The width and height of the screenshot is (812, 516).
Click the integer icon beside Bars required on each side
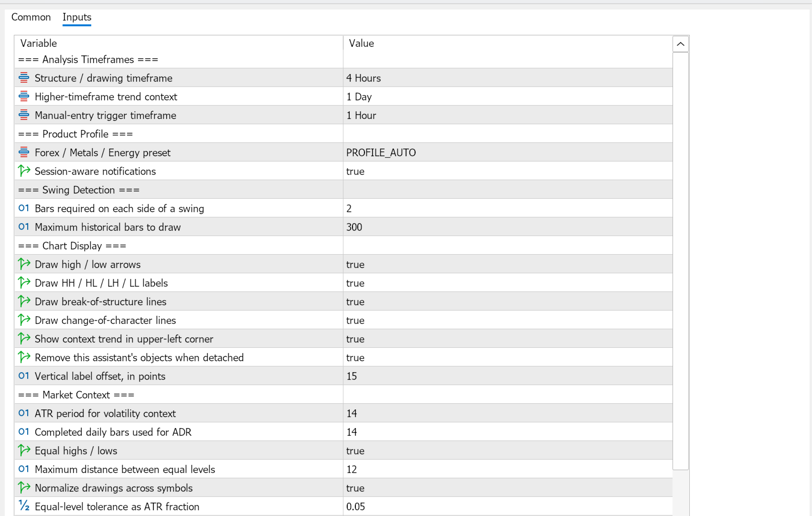click(24, 208)
